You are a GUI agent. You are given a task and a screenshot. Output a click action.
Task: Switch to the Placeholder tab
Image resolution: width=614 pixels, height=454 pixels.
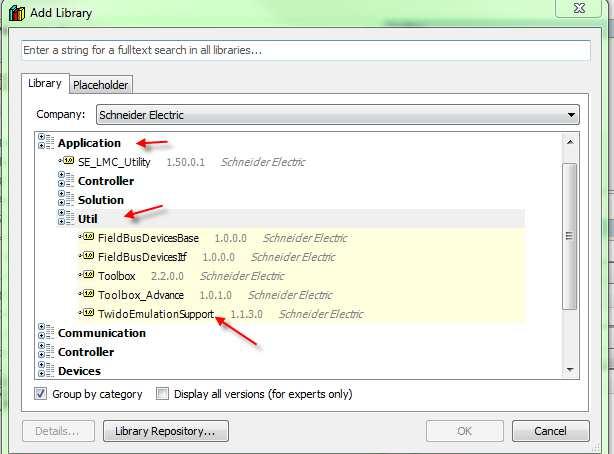coord(101,85)
